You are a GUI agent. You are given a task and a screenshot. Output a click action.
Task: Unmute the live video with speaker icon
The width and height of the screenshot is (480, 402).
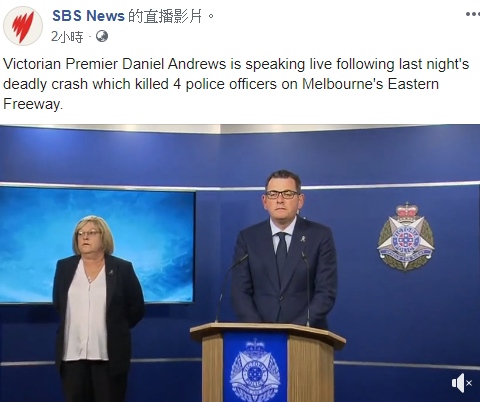click(462, 383)
